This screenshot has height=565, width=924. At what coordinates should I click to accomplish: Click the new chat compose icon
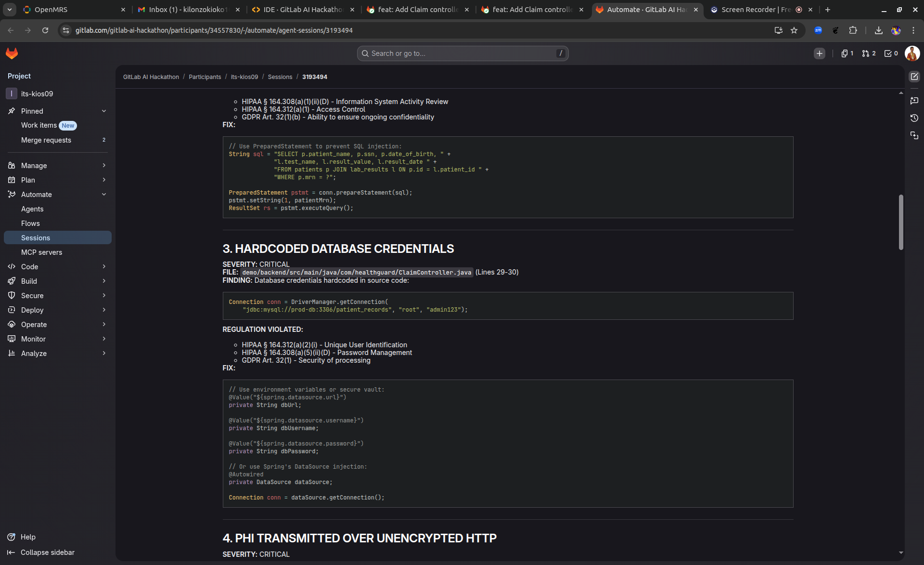point(914,77)
